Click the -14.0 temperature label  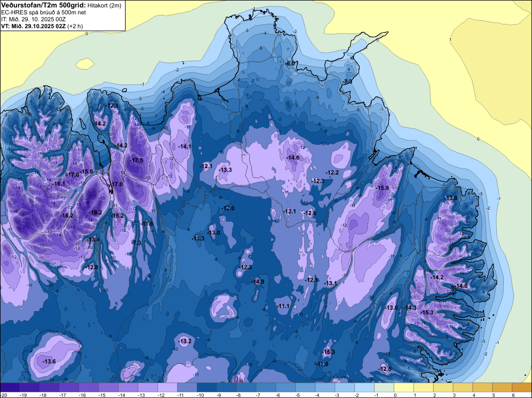tap(461, 286)
